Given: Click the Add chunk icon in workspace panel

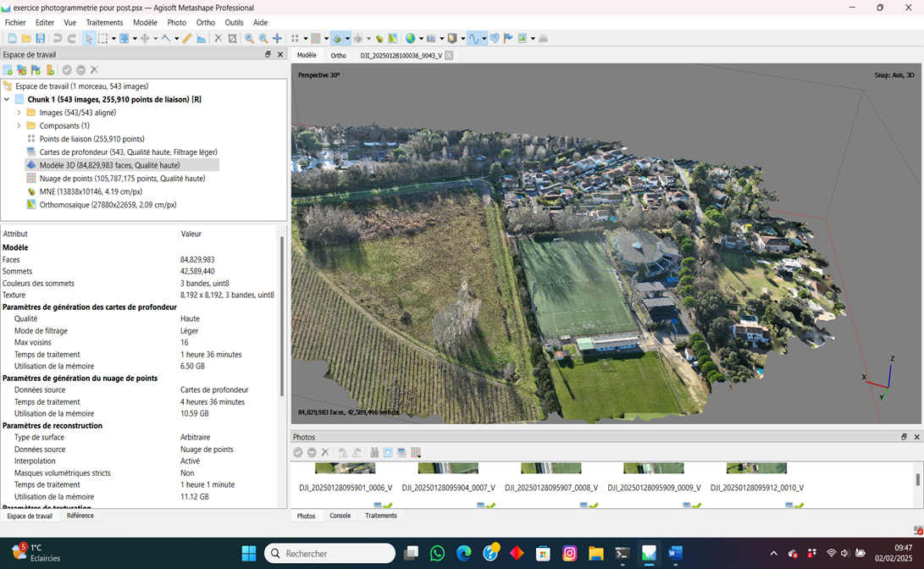Looking at the screenshot, I should click(8, 70).
